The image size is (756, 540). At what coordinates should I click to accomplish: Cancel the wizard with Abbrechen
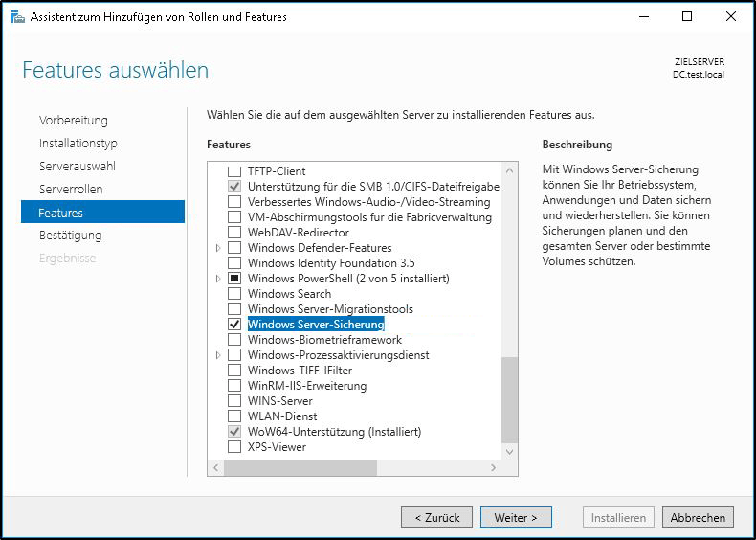tap(698, 517)
